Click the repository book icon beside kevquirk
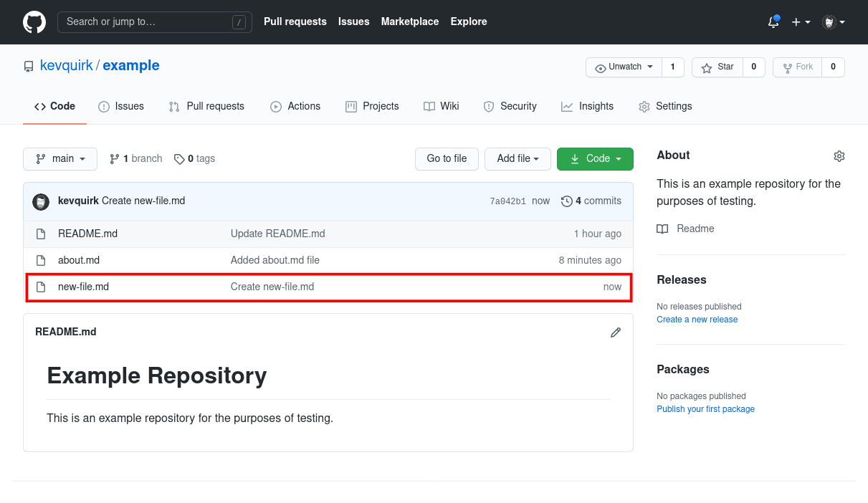 tap(28, 65)
